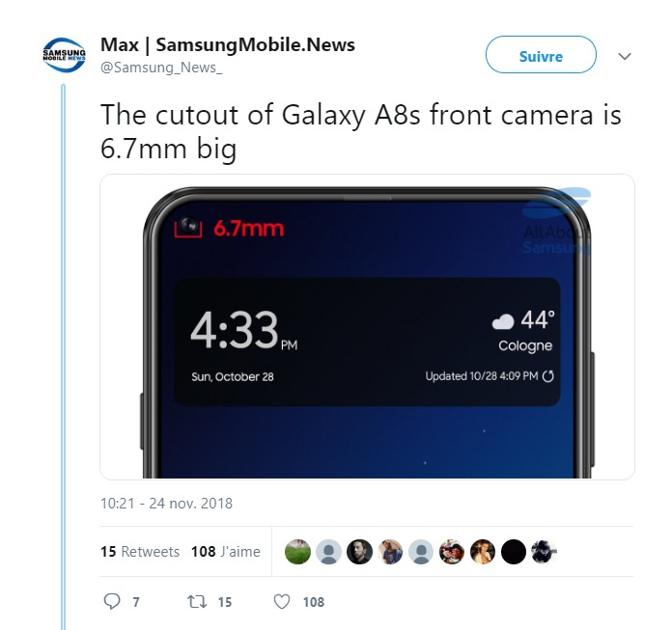The image size is (672, 630).
Task: Open the dark-haired man's portrait avatar
Action: pyautogui.click(x=359, y=552)
